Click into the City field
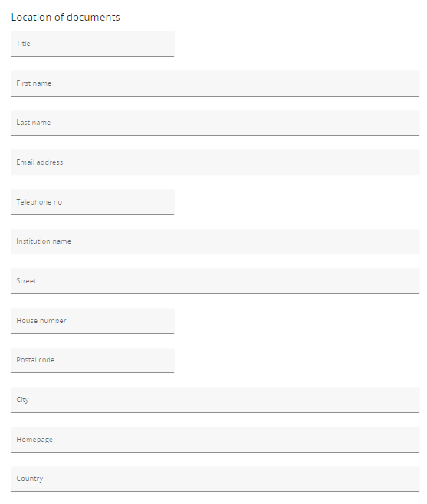Image resolution: width=427 pixels, height=504 pixels. [x=215, y=400]
